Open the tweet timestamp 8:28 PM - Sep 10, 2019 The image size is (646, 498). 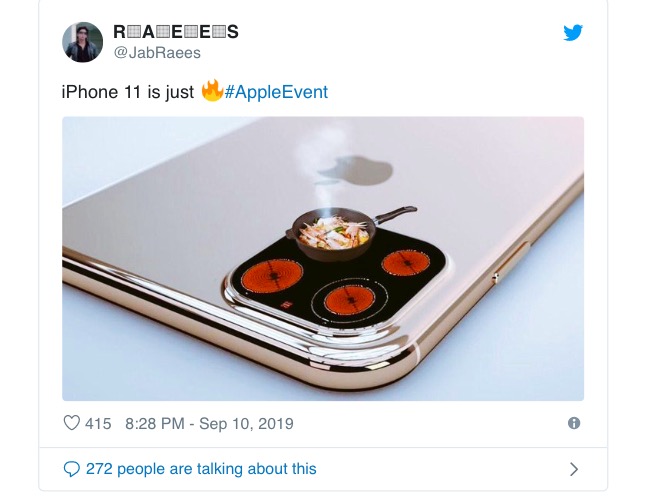209,423
